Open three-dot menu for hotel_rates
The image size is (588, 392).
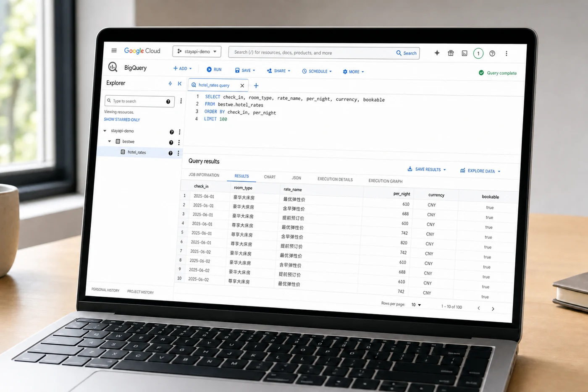178,153
